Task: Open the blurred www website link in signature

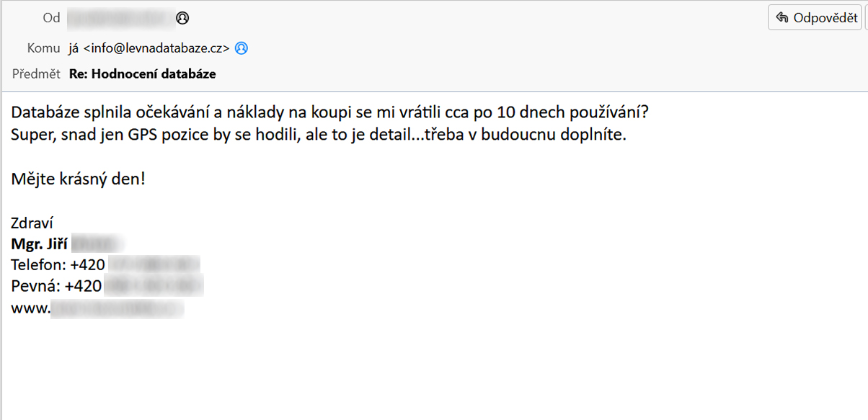Action: (97, 308)
